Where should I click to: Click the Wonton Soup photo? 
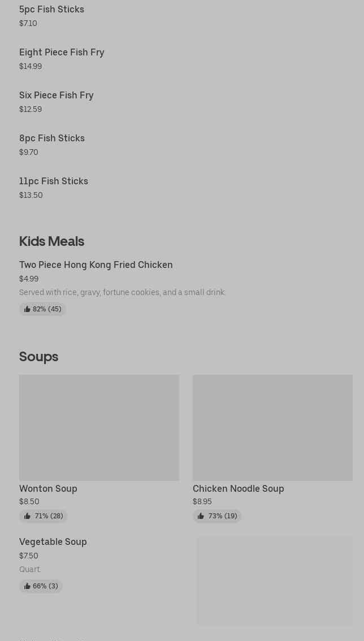pos(99,427)
